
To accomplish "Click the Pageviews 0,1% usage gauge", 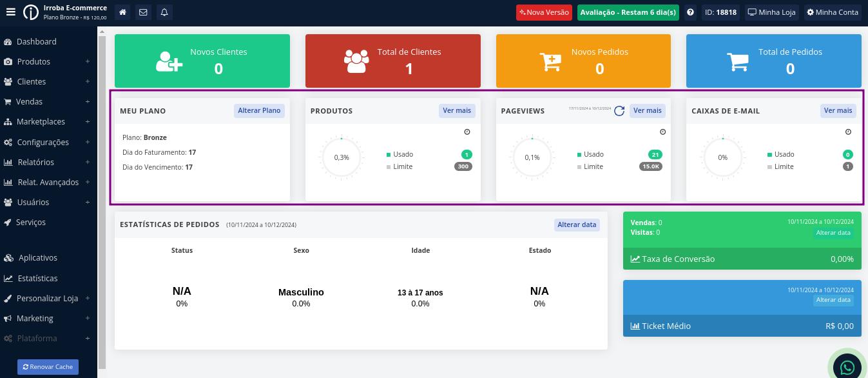I will point(532,157).
